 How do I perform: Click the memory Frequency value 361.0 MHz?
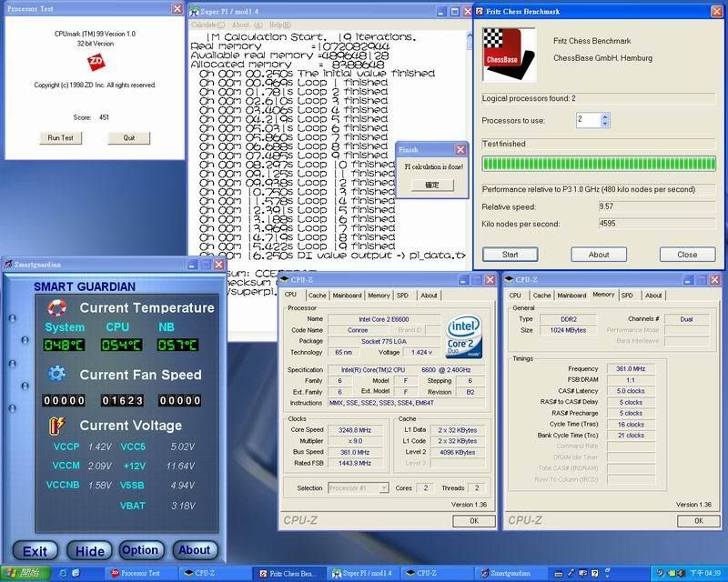click(631, 368)
